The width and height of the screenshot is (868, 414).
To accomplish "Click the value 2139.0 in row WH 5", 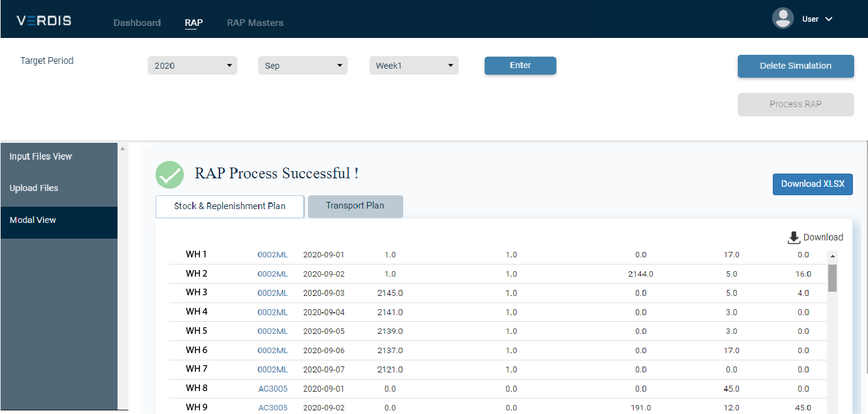I will [x=390, y=331].
